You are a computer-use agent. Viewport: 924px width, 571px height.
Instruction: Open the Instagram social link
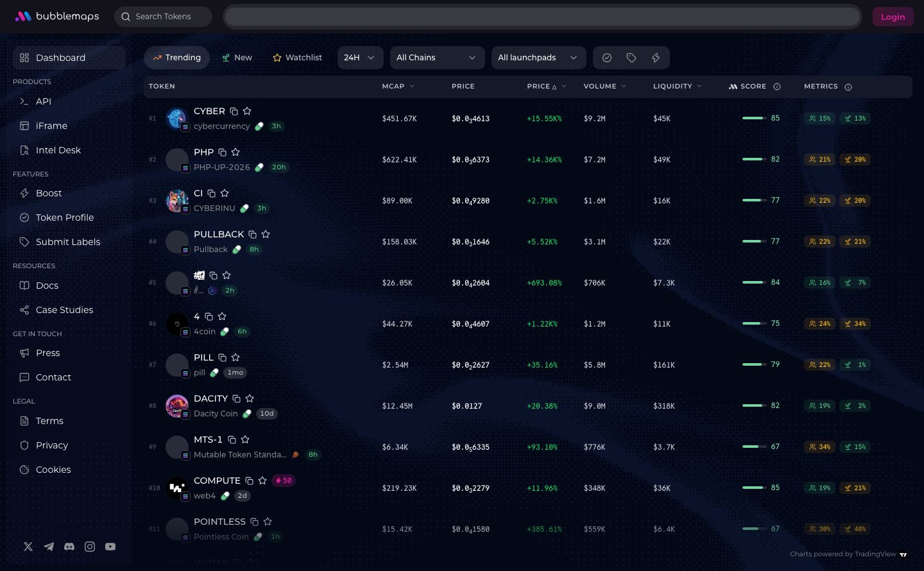coord(90,547)
